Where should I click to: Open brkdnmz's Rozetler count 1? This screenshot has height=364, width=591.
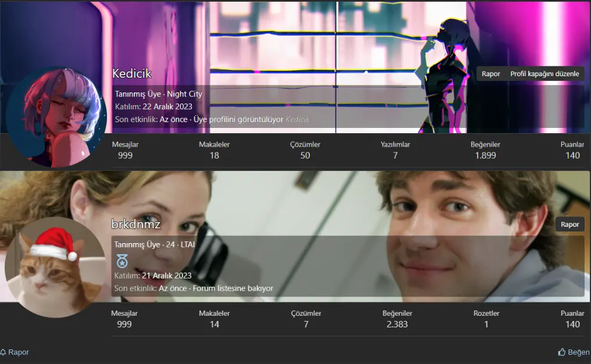486,324
